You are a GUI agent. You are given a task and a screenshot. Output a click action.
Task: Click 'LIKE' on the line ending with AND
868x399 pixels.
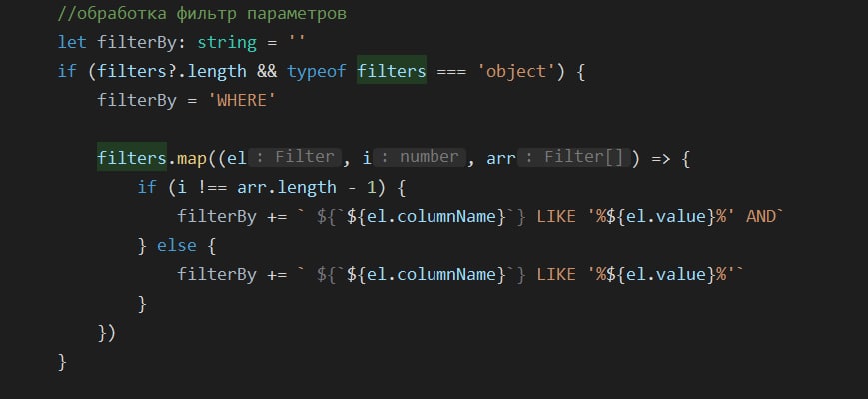pos(556,216)
